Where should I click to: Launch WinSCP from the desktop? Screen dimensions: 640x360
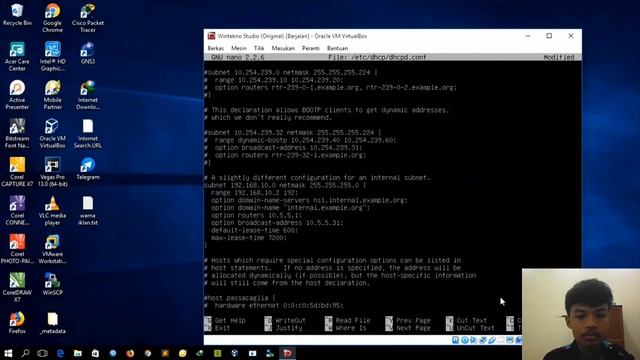[52, 284]
